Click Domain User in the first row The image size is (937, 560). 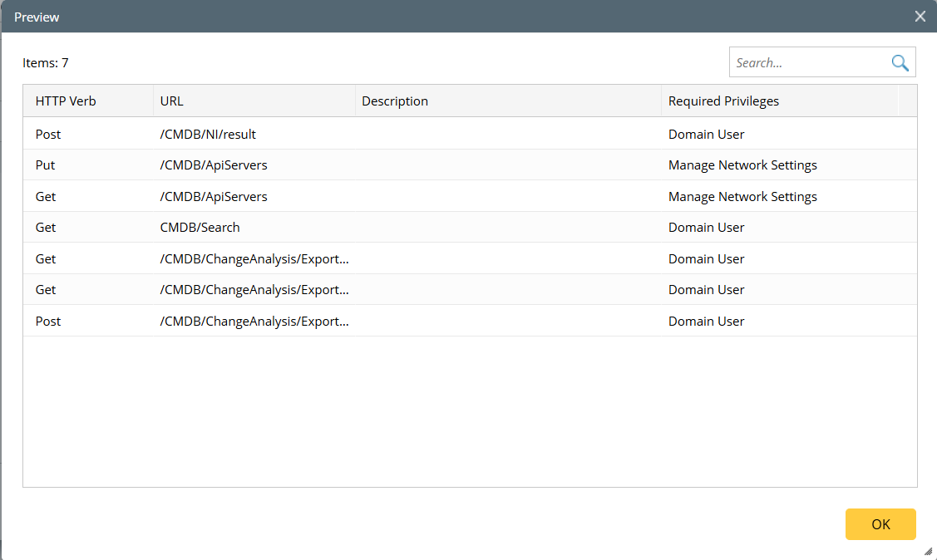pyautogui.click(x=706, y=134)
